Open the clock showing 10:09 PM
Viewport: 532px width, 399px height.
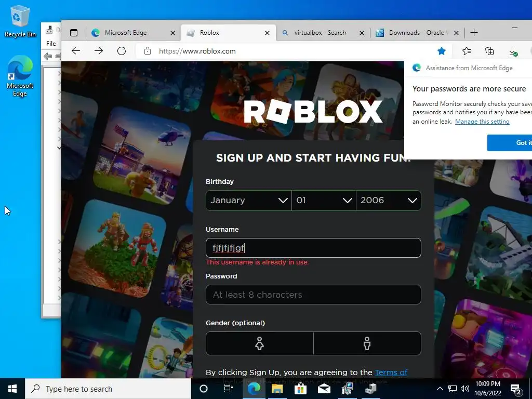point(487,389)
